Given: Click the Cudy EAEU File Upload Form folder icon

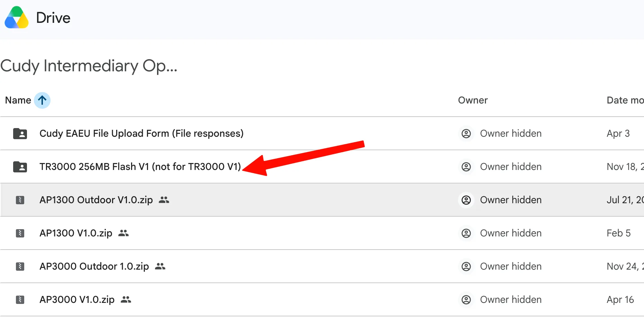Looking at the screenshot, I should tap(20, 134).
